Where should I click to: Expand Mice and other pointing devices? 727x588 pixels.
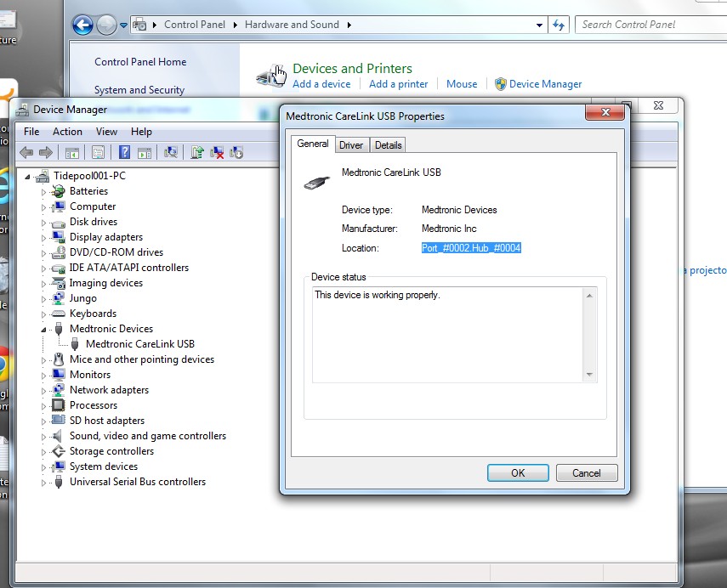[x=43, y=360]
